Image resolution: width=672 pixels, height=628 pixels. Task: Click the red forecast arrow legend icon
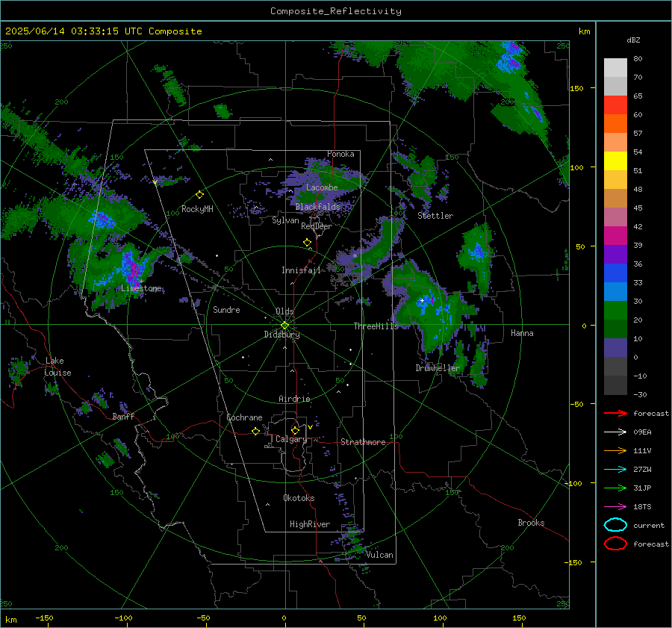tap(615, 413)
